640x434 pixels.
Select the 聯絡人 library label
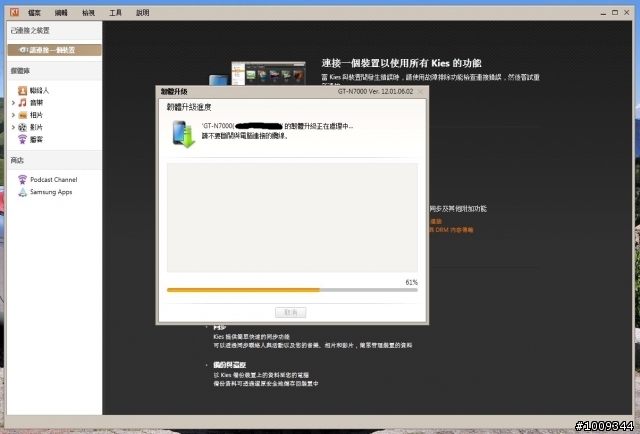(x=39, y=90)
